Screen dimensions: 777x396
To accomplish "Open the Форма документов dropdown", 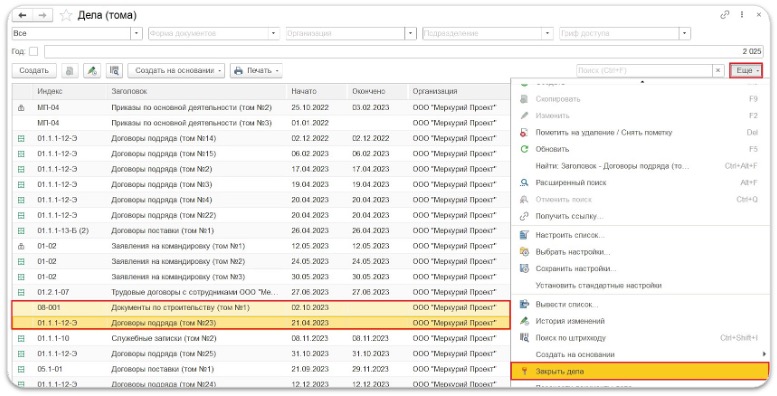I will [x=274, y=34].
